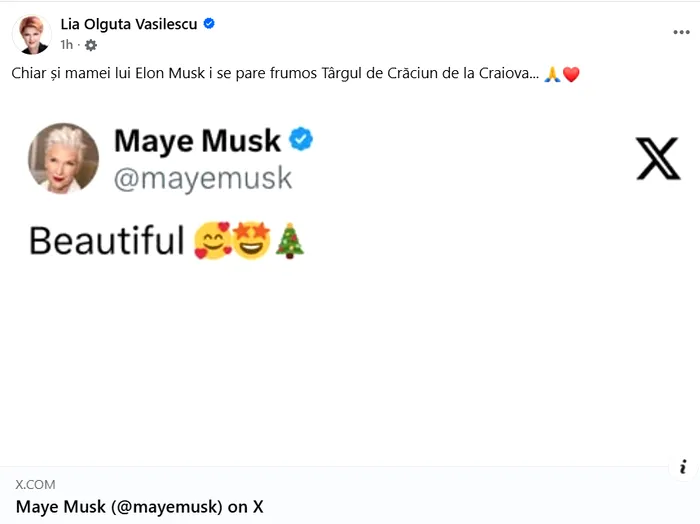Click the verified badge beside Lia Olguta Vasilescu
This screenshot has width=700, height=524.
pyautogui.click(x=209, y=24)
